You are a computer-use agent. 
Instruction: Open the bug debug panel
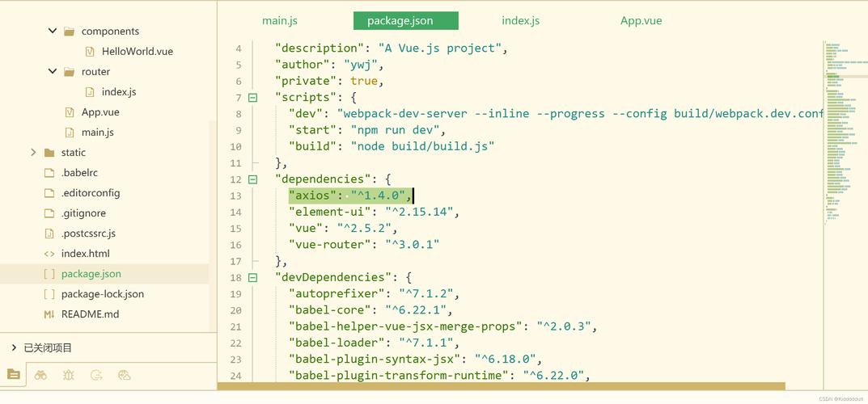coord(69,375)
